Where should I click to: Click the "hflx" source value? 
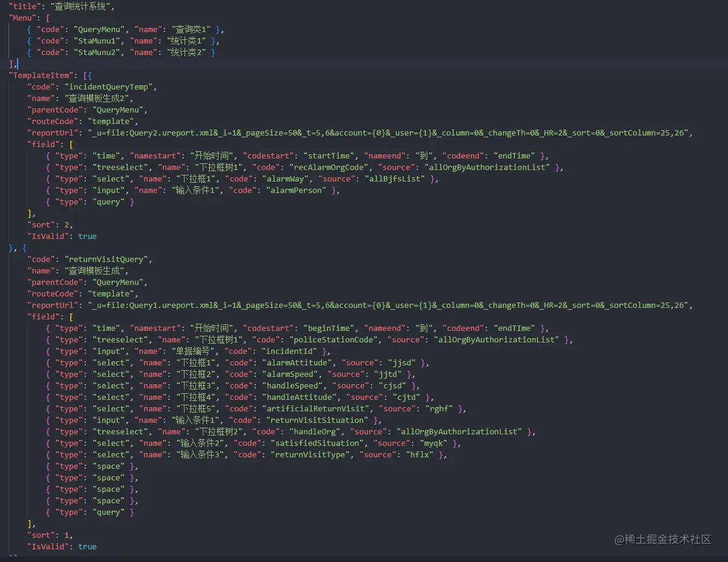419,455
